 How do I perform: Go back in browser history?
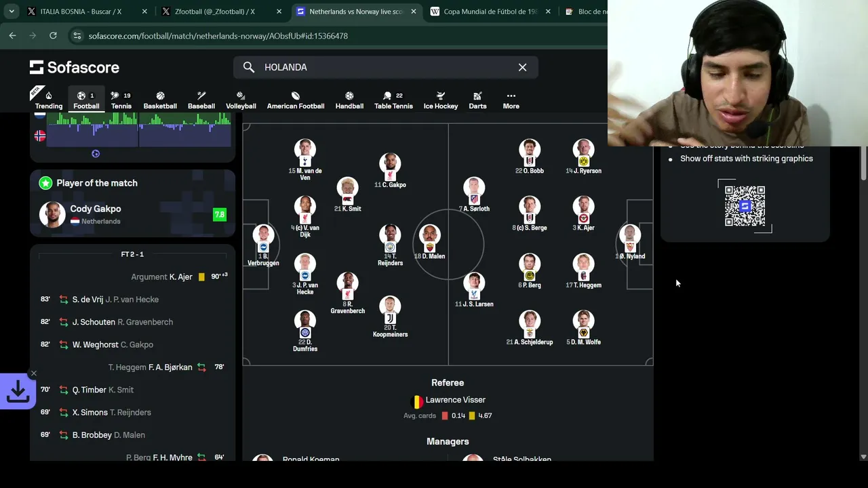[x=12, y=35]
